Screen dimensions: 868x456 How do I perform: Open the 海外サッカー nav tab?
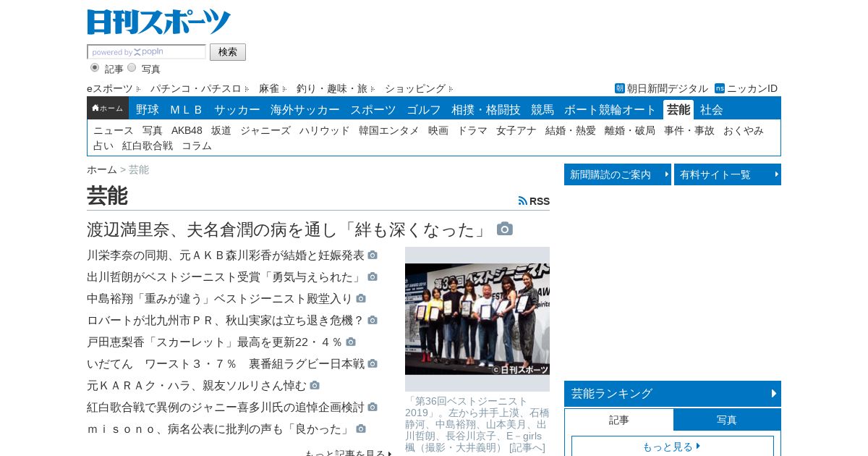click(305, 110)
